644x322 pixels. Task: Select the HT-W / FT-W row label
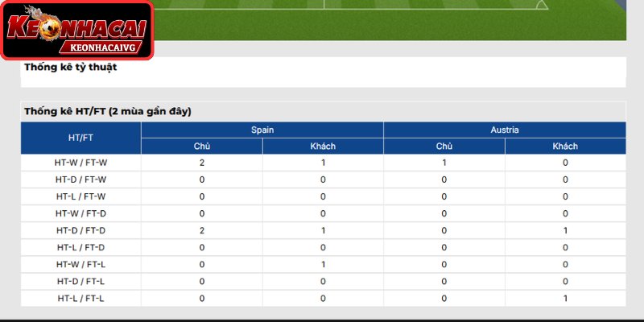[x=81, y=163]
